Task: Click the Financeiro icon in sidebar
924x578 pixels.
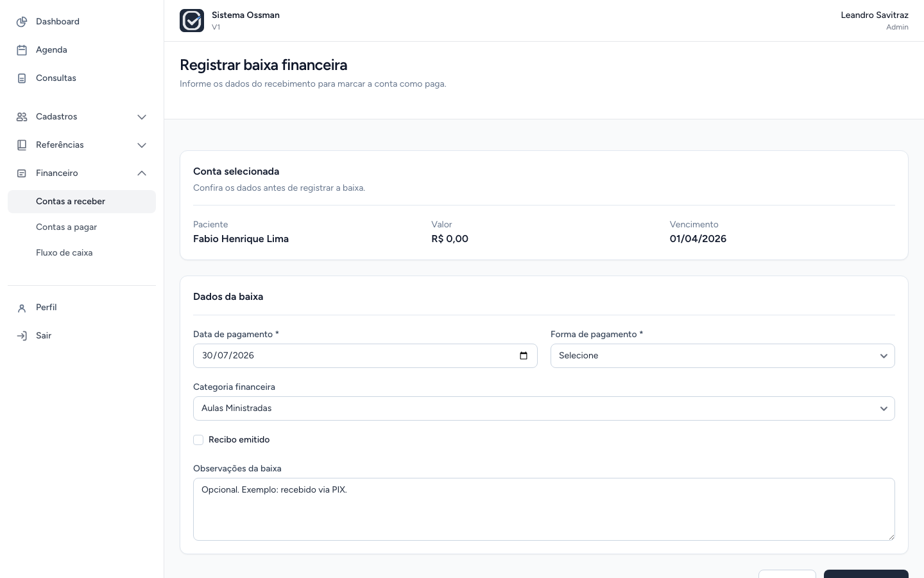Action: click(22, 173)
